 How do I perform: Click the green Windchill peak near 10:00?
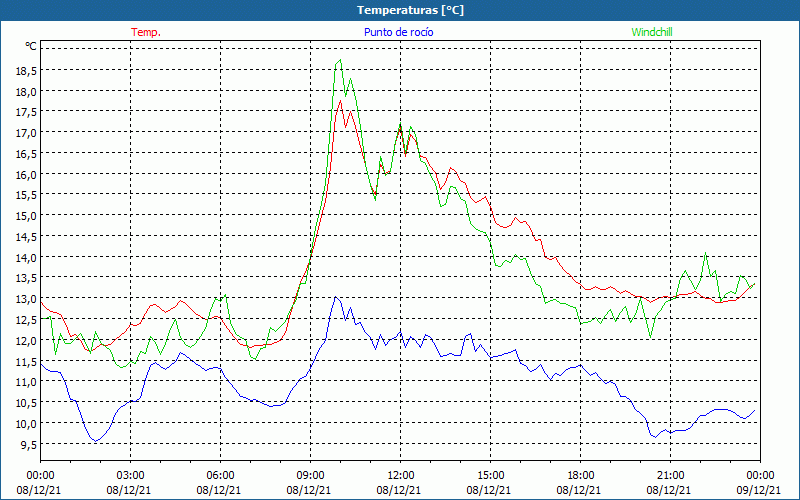340,60
